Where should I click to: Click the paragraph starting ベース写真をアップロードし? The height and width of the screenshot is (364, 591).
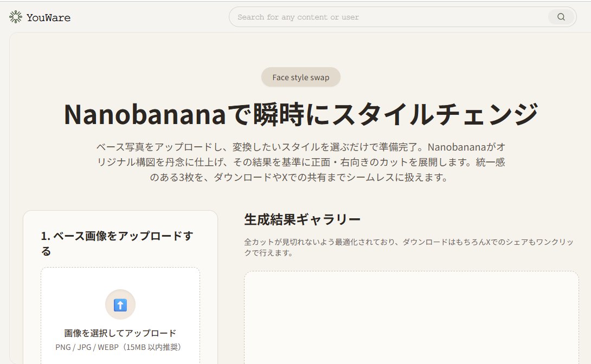click(x=301, y=162)
